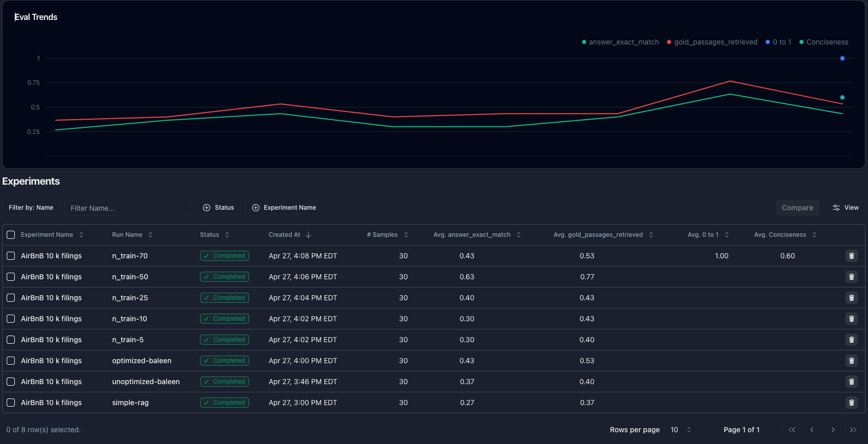Click the 0.63 answer_exact_match value
Screen dimensions: 868x444
click(467, 277)
